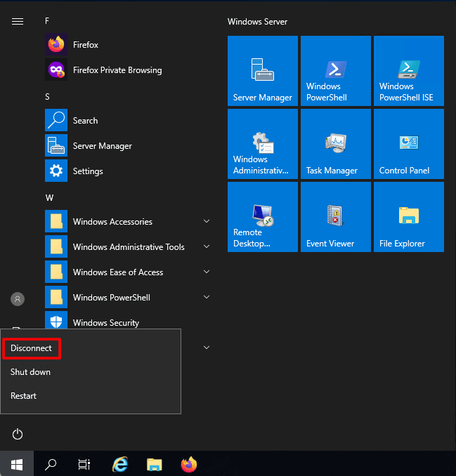The height and width of the screenshot is (476, 456).
Task: Open Settings gear in the app list
Action: point(128,171)
